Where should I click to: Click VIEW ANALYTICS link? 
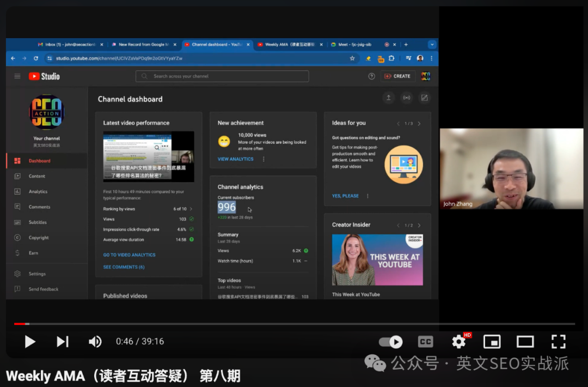(236, 159)
